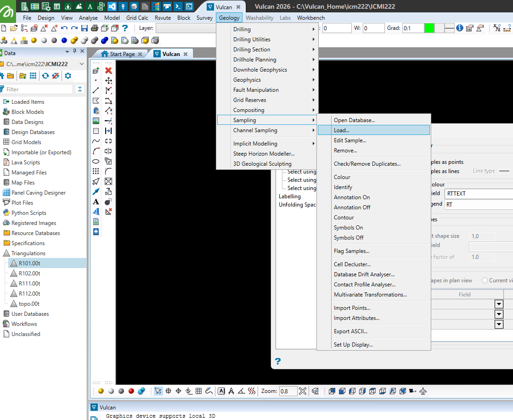
Task: Click the blue info circle icon
Action: (460, 28)
